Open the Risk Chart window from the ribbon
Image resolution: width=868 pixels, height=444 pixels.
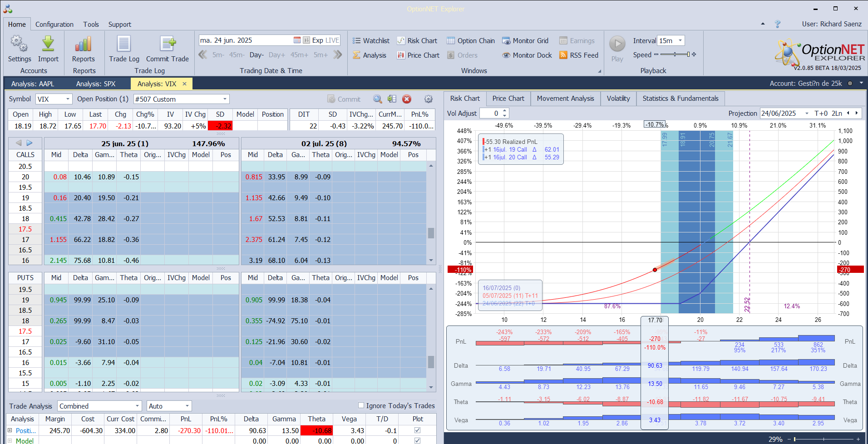417,41
